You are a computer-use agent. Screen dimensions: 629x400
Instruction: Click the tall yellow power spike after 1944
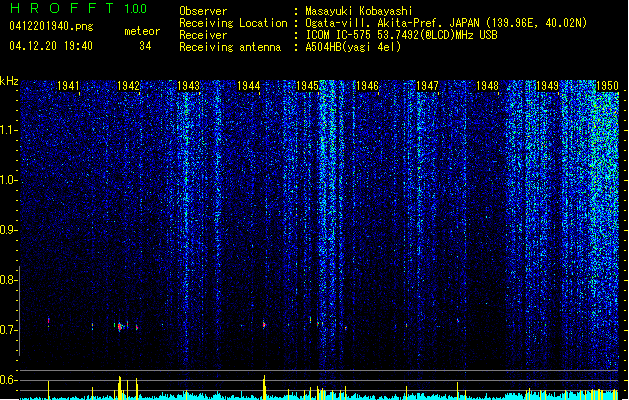click(264, 387)
